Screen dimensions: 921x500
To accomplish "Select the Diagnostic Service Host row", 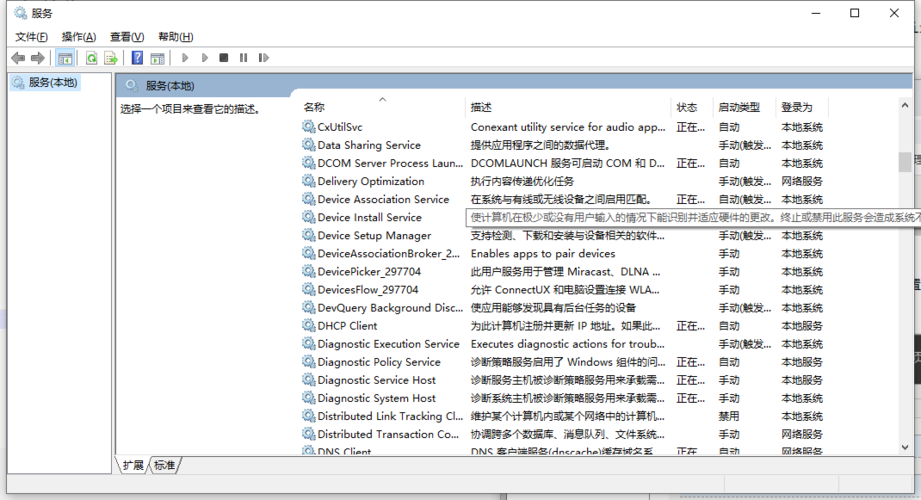I will point(563,380).
